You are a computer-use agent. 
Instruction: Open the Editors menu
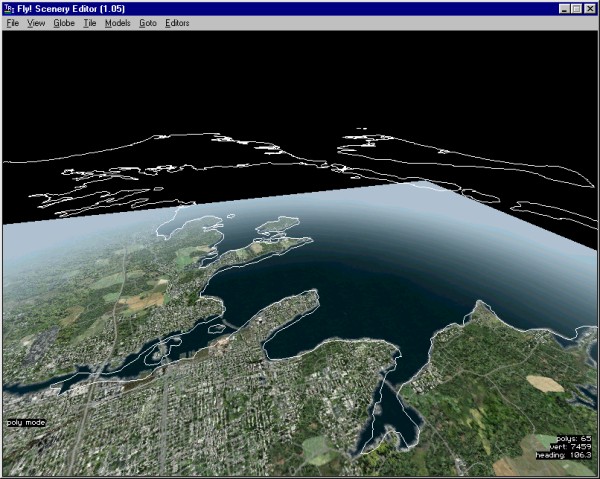(x=177, y=23)
